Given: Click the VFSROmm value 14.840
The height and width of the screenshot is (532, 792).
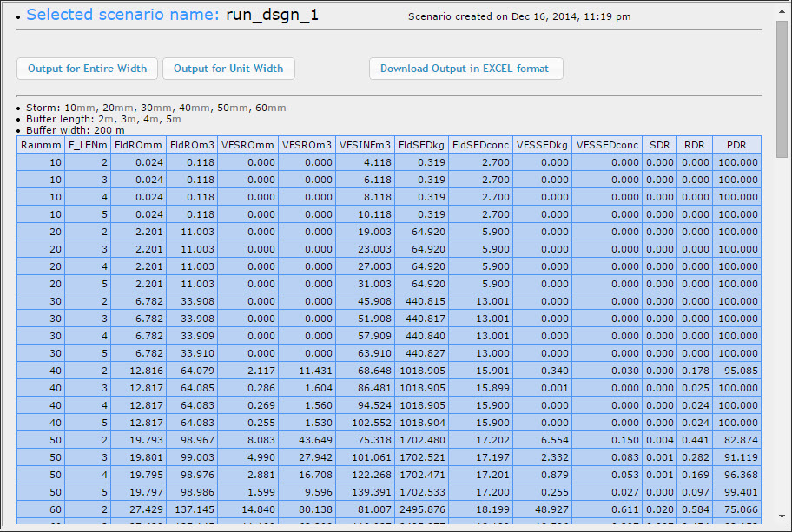Looking at the screenshot, I should [x=248, y=509].
